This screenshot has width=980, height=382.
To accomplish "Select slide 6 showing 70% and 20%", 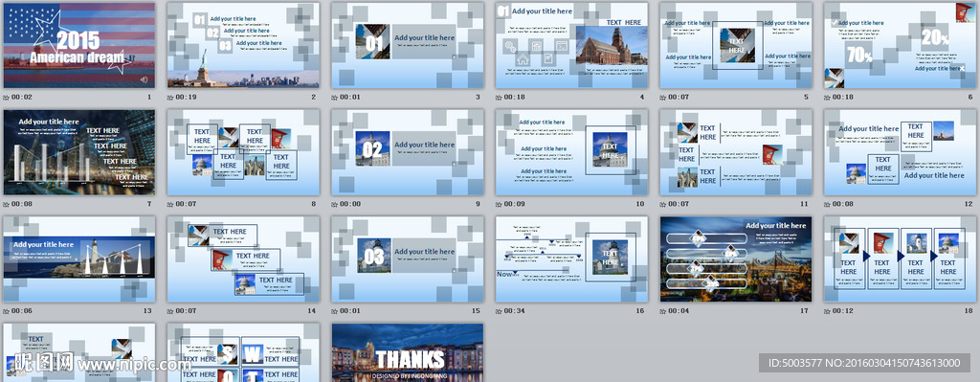I will click(x=900, y=45).
